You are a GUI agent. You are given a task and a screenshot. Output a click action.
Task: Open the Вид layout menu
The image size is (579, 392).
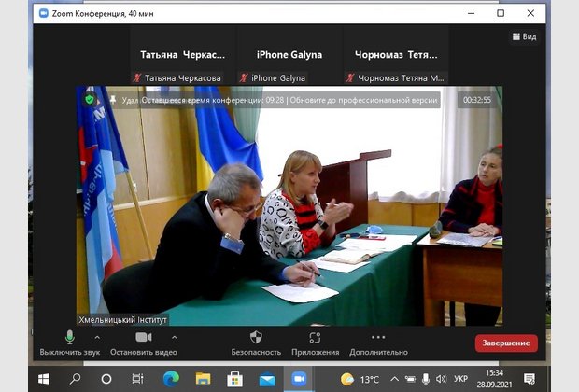(x=525, y=36)
